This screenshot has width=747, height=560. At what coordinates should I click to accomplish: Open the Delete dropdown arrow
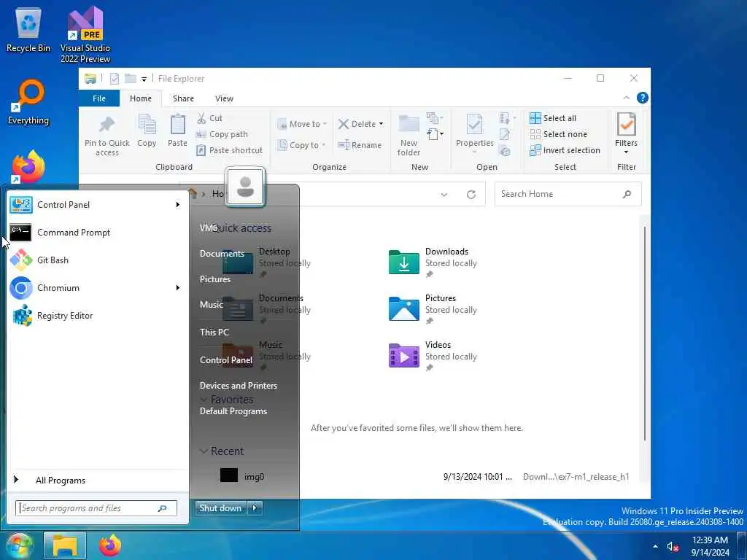(x=381, y=124)
